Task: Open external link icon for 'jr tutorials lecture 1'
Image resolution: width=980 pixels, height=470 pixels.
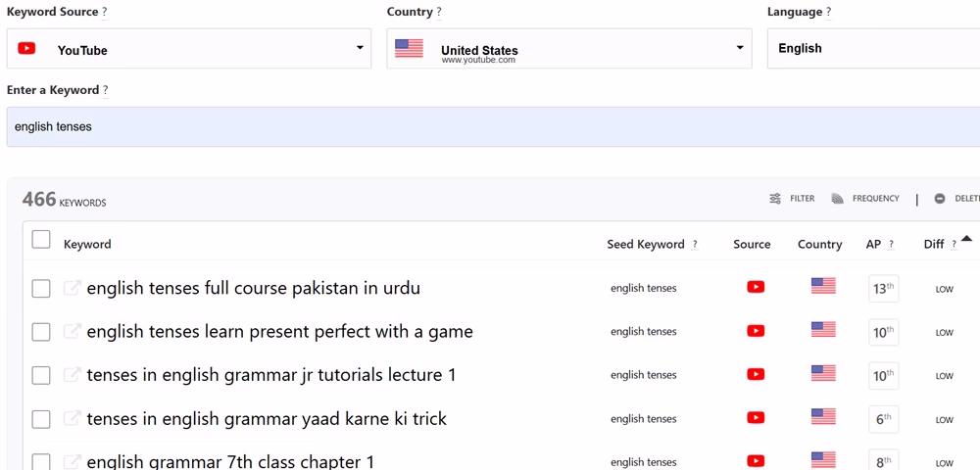Action: coord(73,375)
